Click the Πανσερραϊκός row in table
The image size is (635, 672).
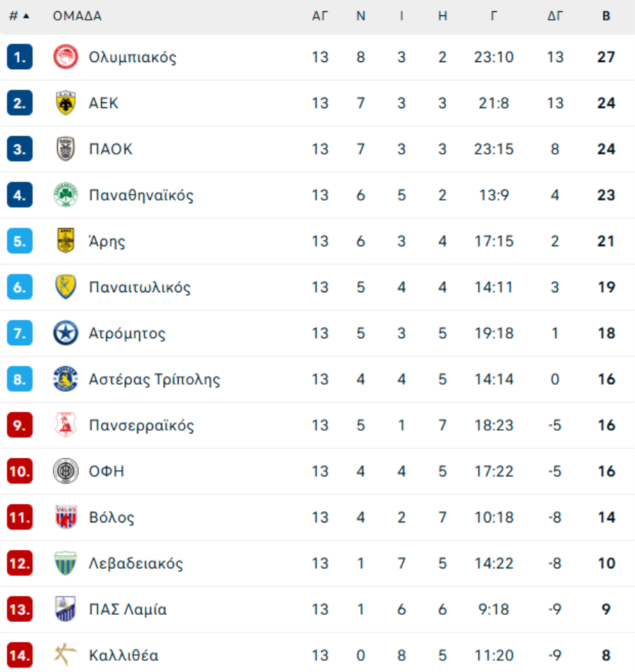(x=317, y=425)
